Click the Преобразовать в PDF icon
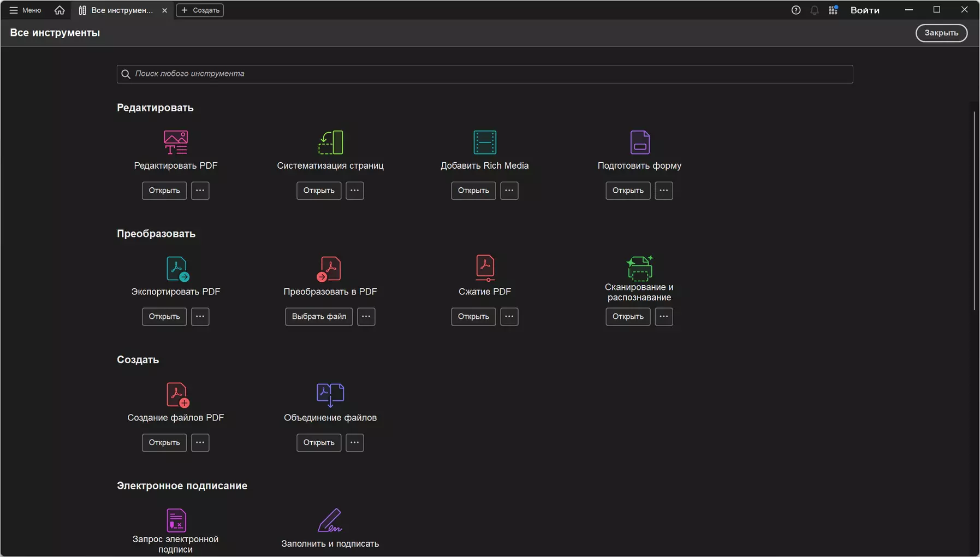Viewport: 980px width, 557px height. pyautogui.click(x=329, y=269)
